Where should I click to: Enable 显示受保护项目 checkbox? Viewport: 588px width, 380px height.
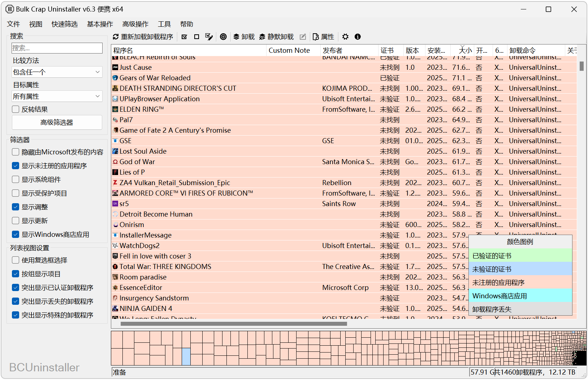16,193
